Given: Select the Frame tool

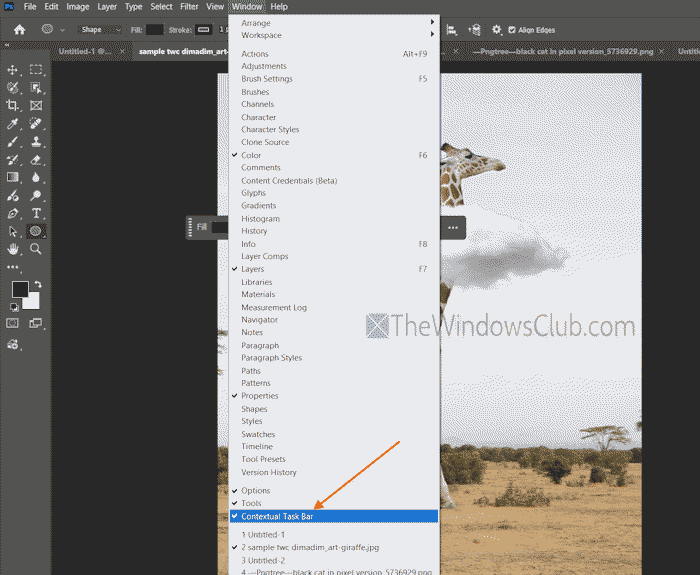Looking at the screenshot, I should 36,105.
